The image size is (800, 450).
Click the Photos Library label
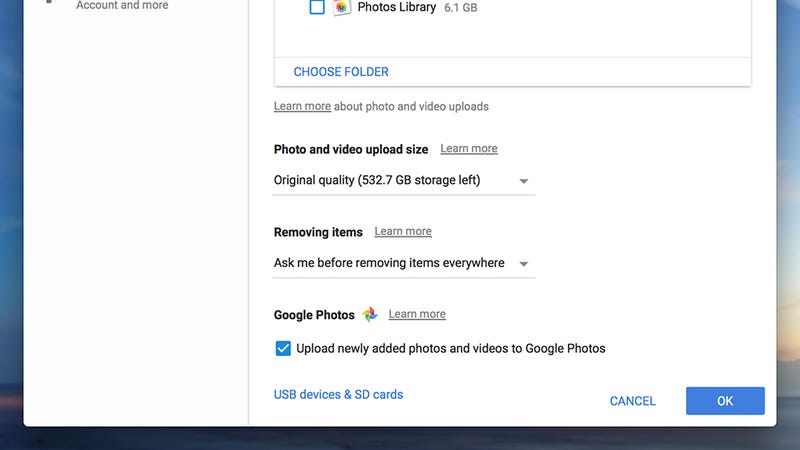tap(396, 7)
